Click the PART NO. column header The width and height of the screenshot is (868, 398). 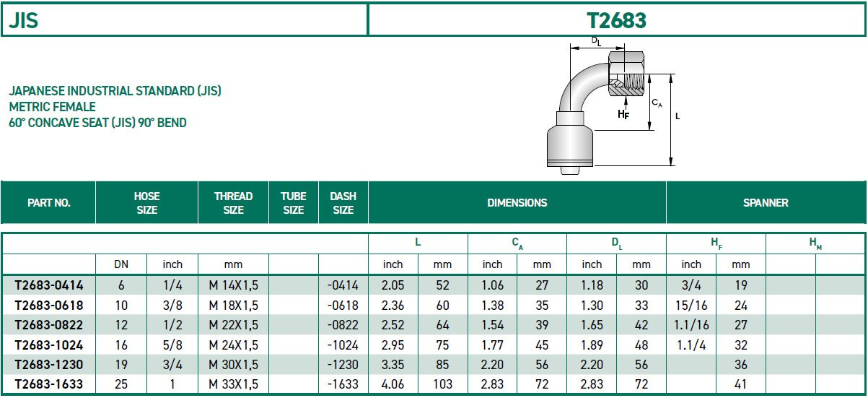tap(49, 203)
